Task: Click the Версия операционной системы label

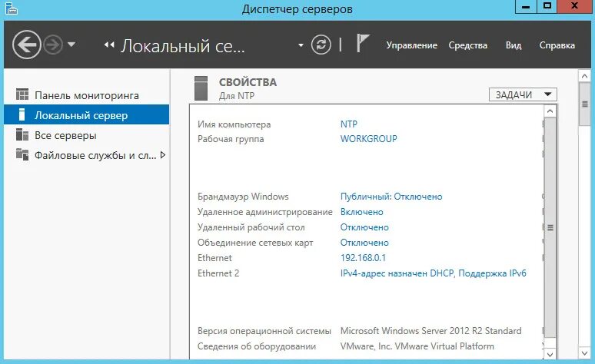Action: pos(264,331)
